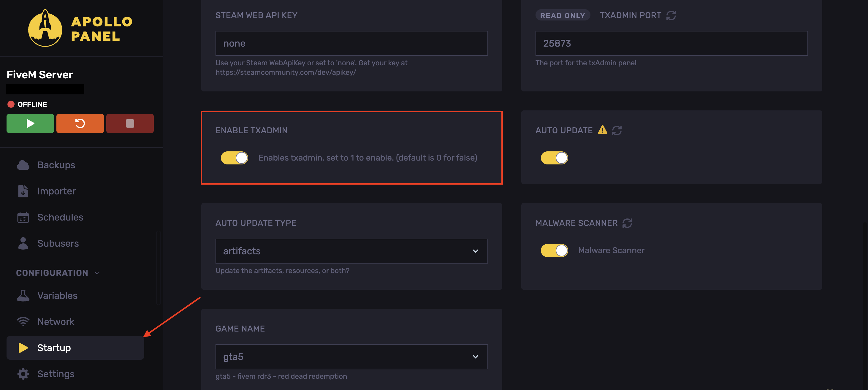Click the FiveM Server title
The image size is (868, 390).
[40, 75]
